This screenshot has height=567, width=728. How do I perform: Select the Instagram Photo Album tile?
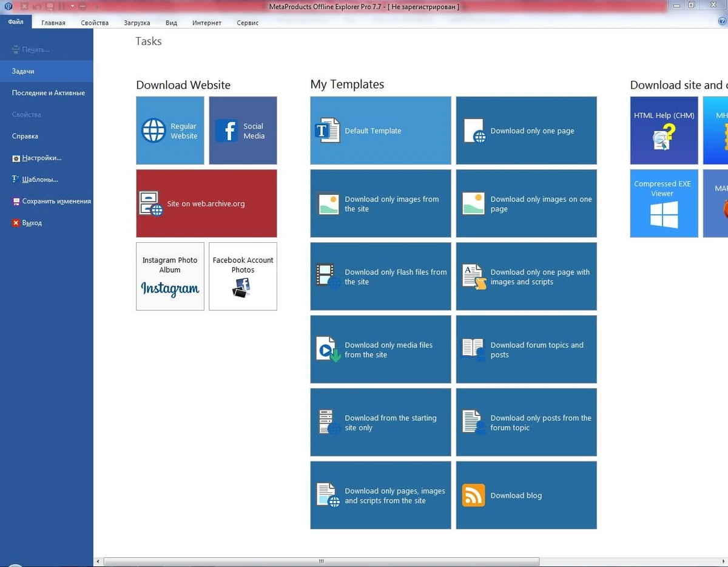pyautogui.click(x=170, y=276)
